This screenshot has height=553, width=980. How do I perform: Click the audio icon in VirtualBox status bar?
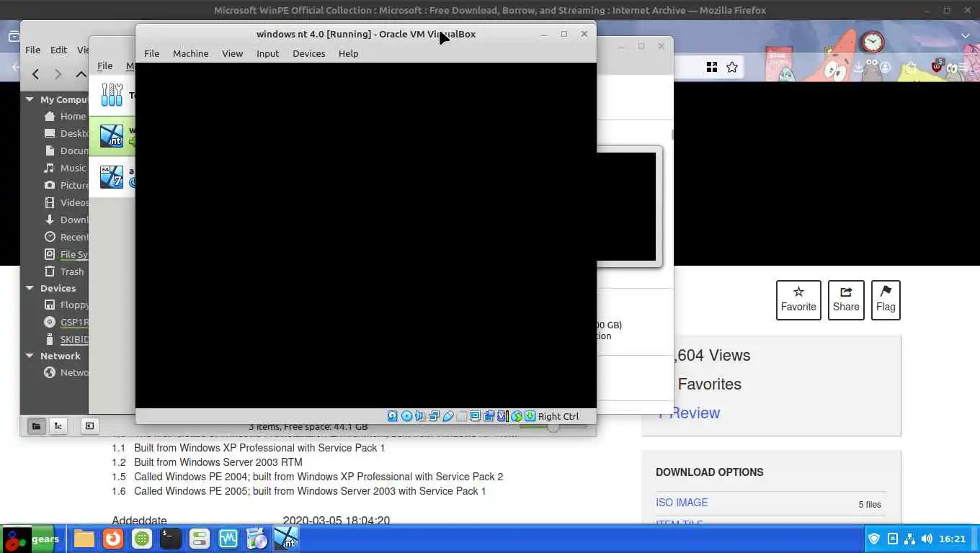(x=420, y=416)
